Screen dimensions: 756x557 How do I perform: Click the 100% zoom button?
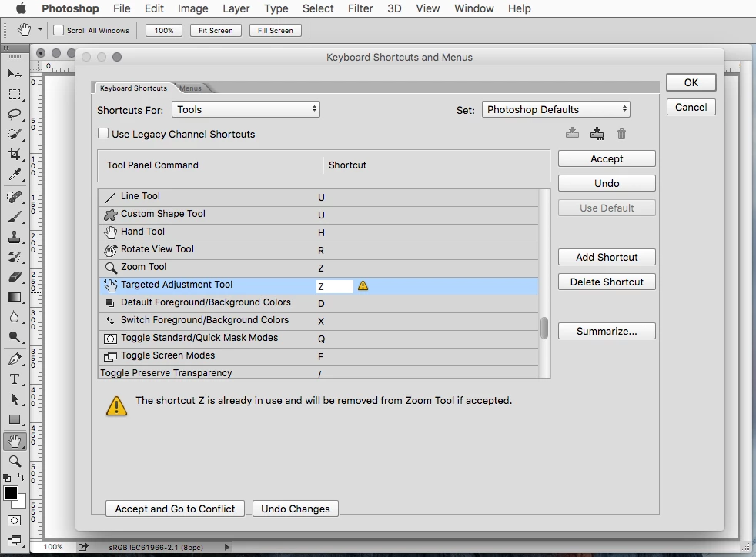coord(164,30)
